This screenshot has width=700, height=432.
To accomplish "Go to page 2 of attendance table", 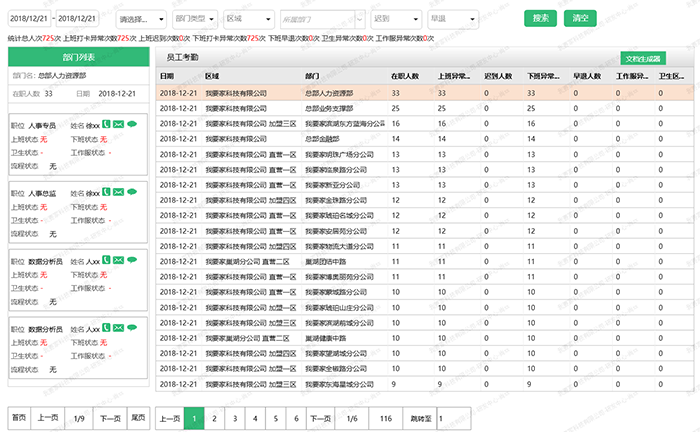I will pyautogui.click(x=214, y=419).
